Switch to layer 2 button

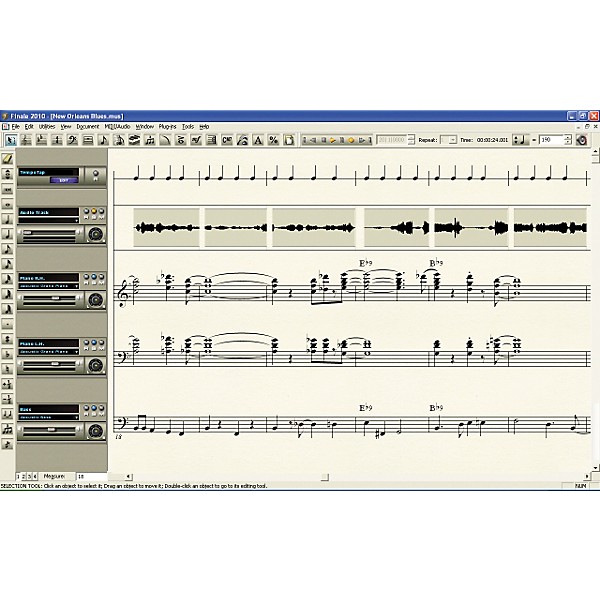click(23, 476)
